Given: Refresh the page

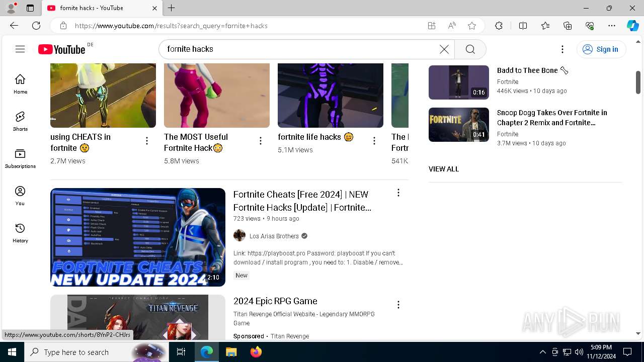Looking at the screenshot, I should (x=36, y=26).
